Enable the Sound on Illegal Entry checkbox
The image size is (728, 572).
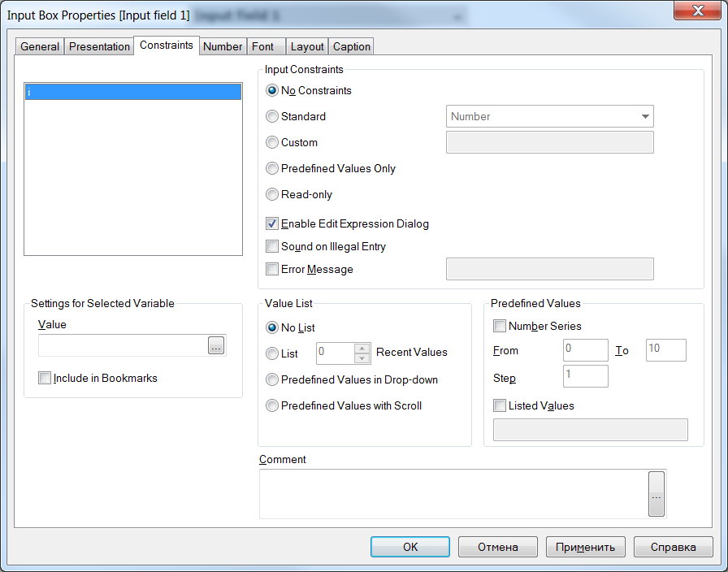[272, 246]
